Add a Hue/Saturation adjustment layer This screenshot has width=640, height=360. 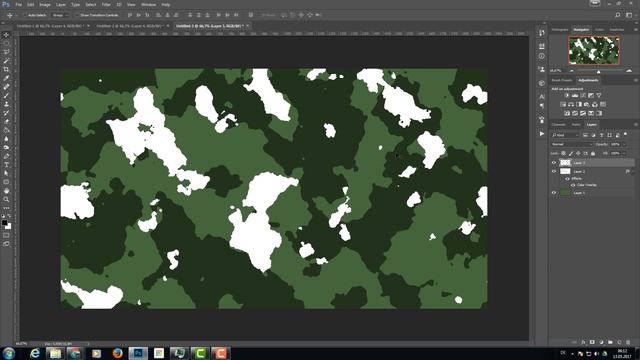(x=563, y=104)
